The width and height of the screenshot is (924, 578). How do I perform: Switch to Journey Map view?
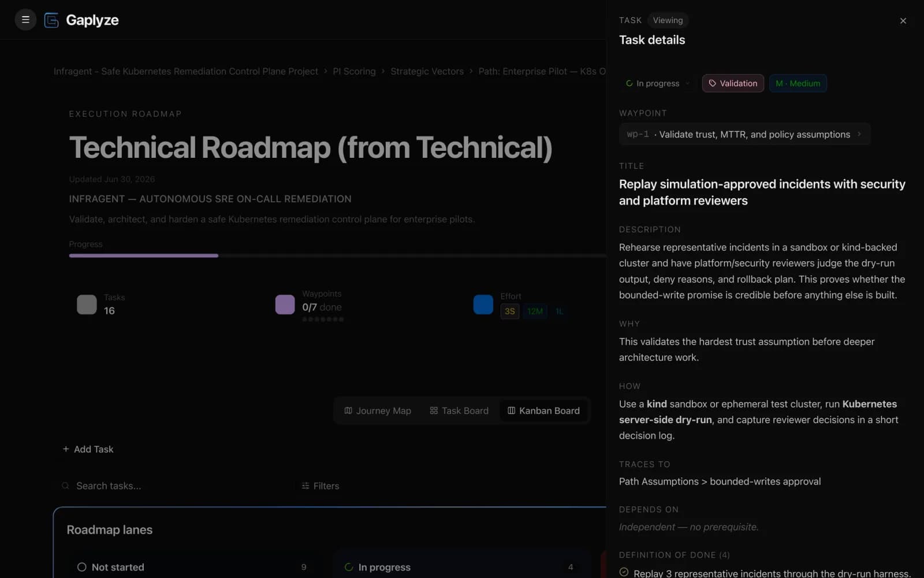pyautogui.click(x=378, y=411)
